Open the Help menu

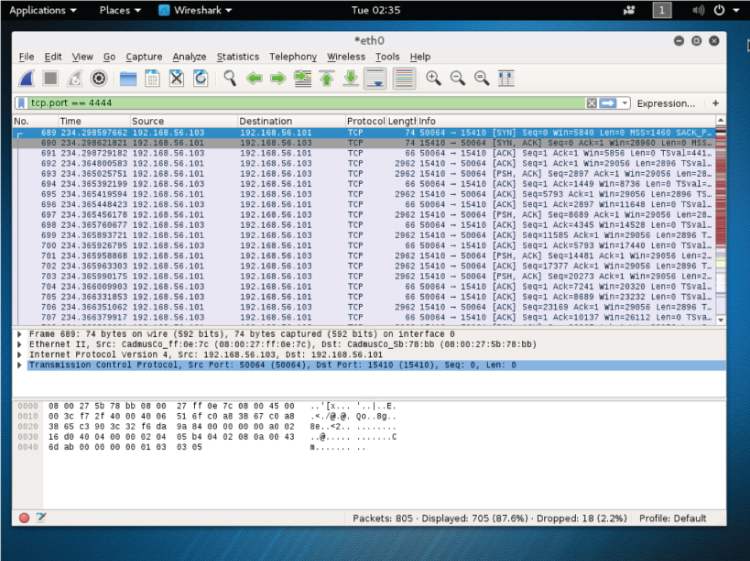(420, 56)
